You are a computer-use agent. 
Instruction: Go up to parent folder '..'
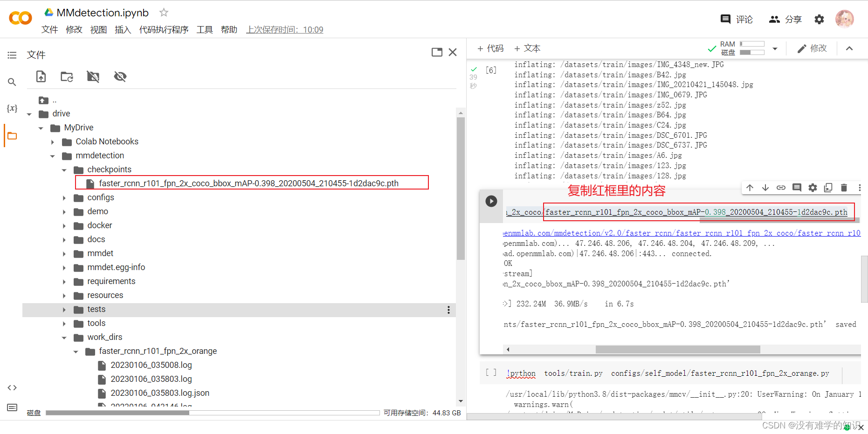click(x=48, y=100)
